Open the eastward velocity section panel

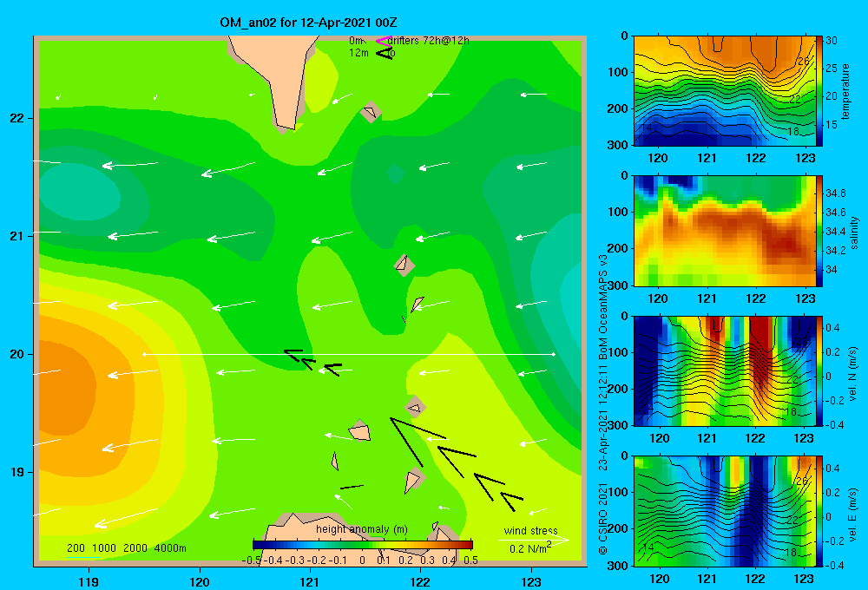[x=725, y=511]
